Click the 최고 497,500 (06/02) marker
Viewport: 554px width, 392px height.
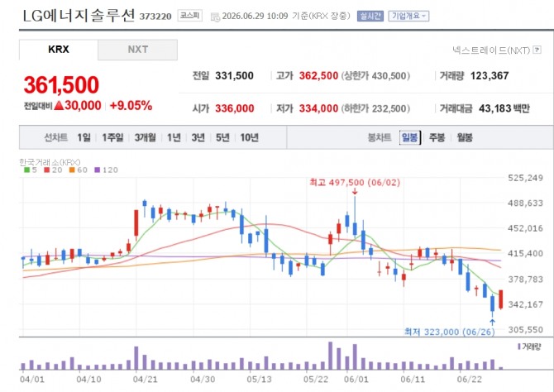coord(355,183)
